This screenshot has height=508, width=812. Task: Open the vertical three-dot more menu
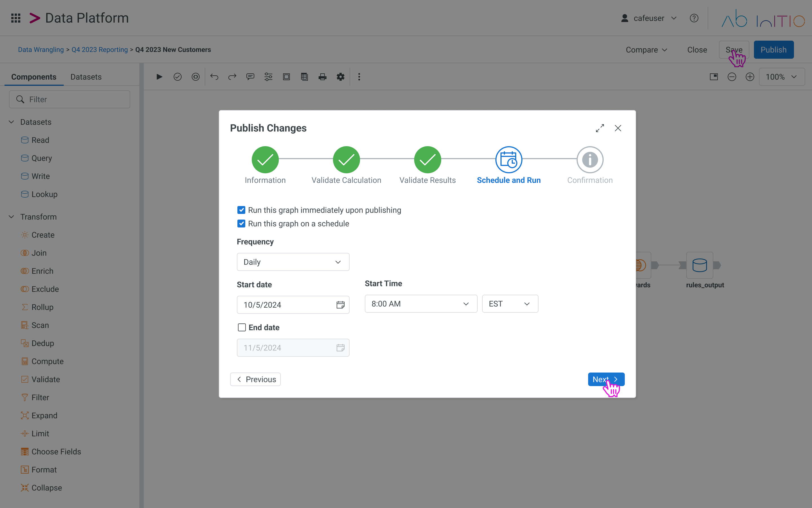point(359,77)
